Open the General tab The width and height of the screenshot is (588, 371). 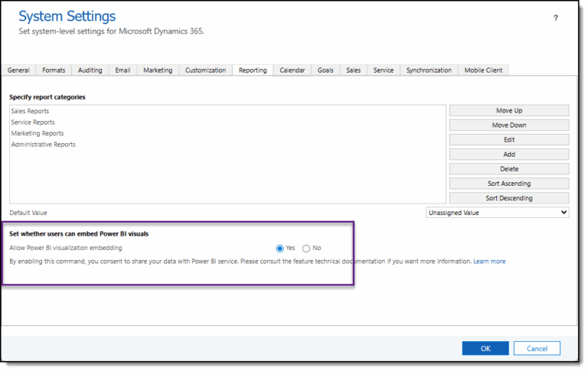click(x=18, y=70)
